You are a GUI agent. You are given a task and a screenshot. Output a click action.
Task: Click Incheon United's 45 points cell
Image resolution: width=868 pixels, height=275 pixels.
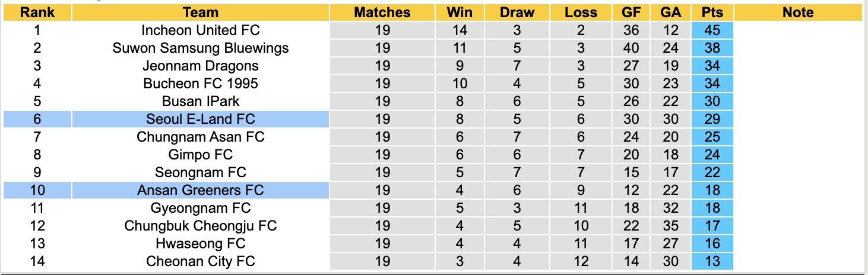[712, 30]
